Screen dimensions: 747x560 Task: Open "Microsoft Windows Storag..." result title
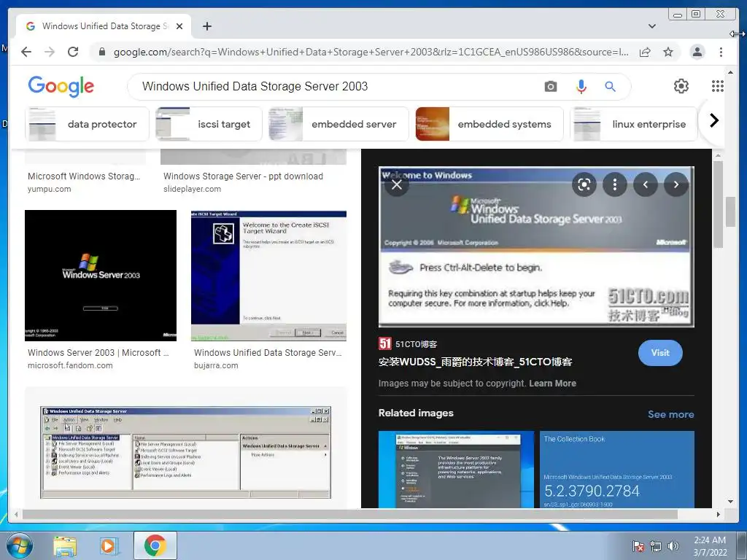click(84, 176)
